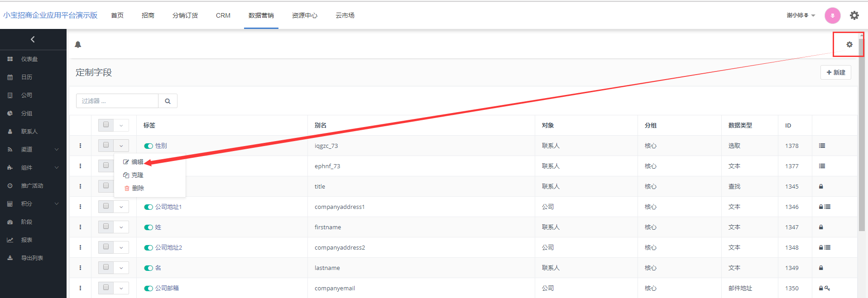This screenshot has height=298, width=868.
Task: Open 报表 reports in sidebar
Action: (x=26, y=240)
